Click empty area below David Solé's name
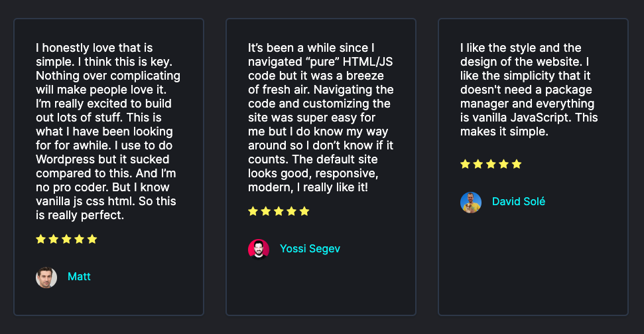The image size is (644, 334). coord(533,263)
